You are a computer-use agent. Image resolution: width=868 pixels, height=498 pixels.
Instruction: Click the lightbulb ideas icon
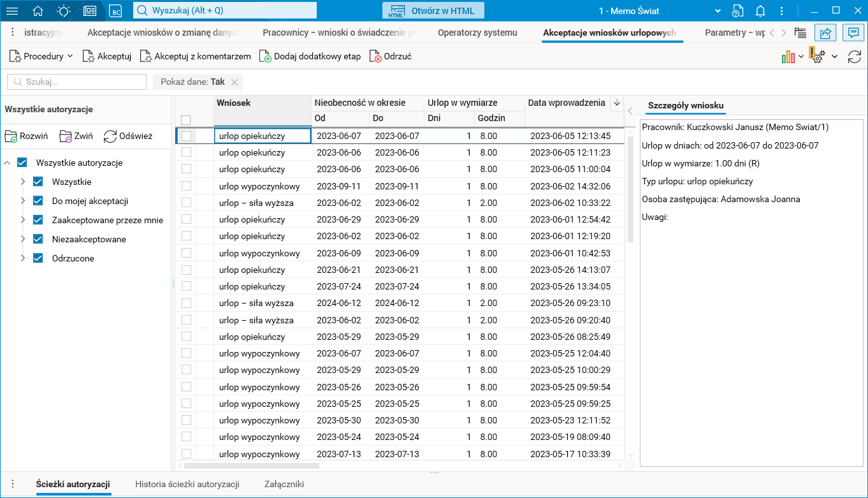[64, 11]
